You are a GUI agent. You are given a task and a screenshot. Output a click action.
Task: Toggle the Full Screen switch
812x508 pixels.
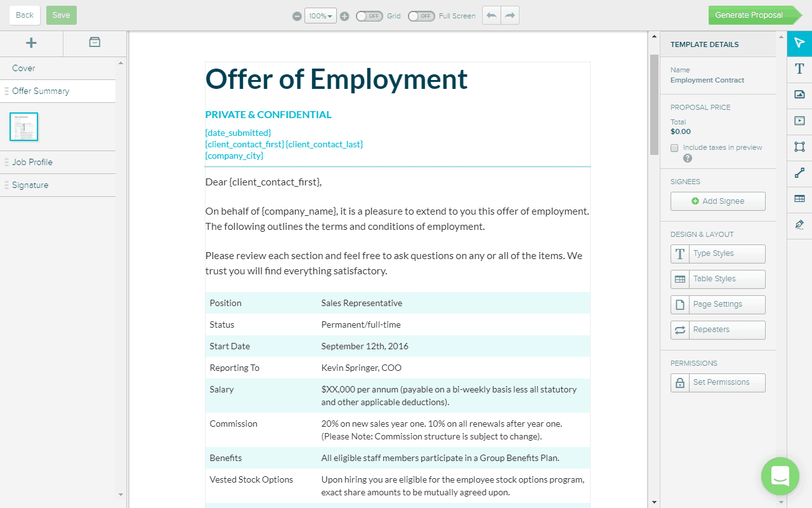[x=421, y=16]
